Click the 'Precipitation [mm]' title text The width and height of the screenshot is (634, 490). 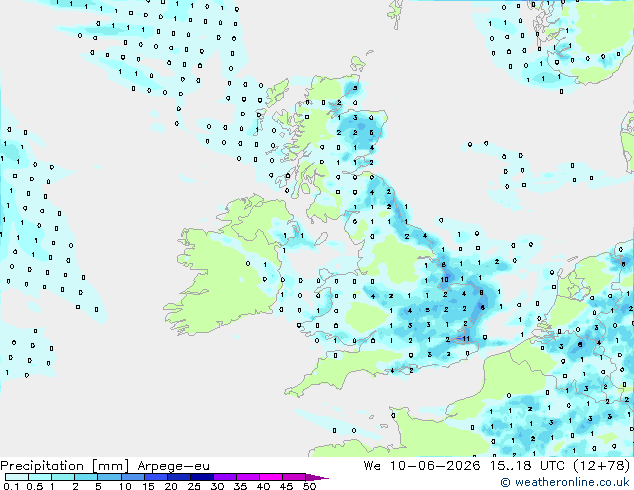click(64, 466)
